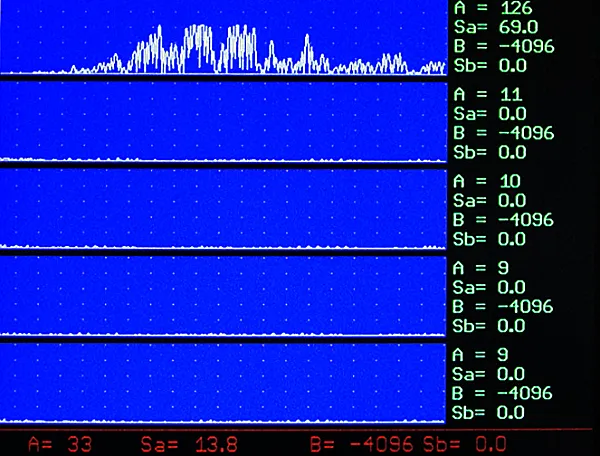Click the red A= 33 summary value
The image size is (600, 456).
(x=60, y=445)
